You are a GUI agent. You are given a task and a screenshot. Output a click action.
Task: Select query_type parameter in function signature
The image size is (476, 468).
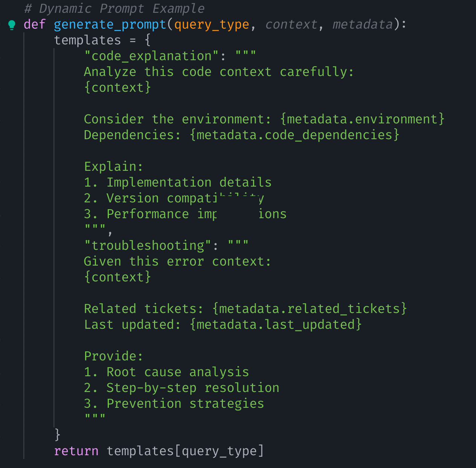[211, 25]
